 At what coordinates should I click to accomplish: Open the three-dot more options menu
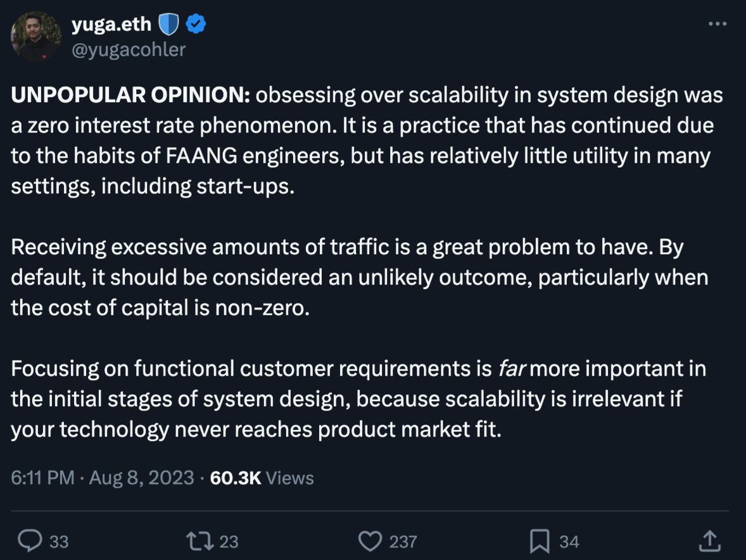(717, 23)
